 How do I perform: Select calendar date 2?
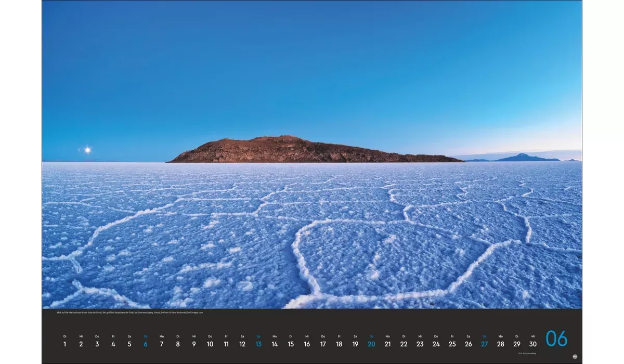[81, 344]
